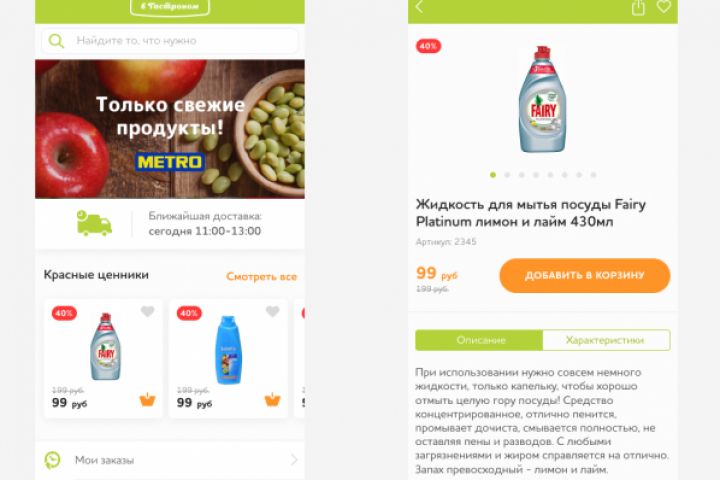Image resolution: width=720 pixels, height=480 pixels.
Task: Switch to Характеристики tab
Action: 606,340
